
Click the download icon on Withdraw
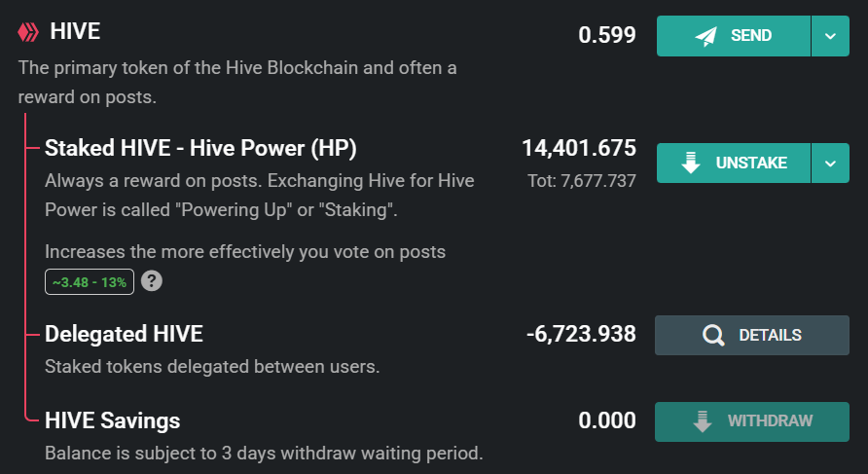(x=702, y=421)
